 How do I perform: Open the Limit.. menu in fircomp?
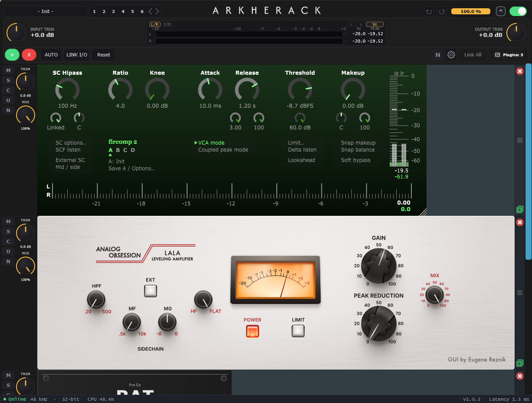[296, 143]
